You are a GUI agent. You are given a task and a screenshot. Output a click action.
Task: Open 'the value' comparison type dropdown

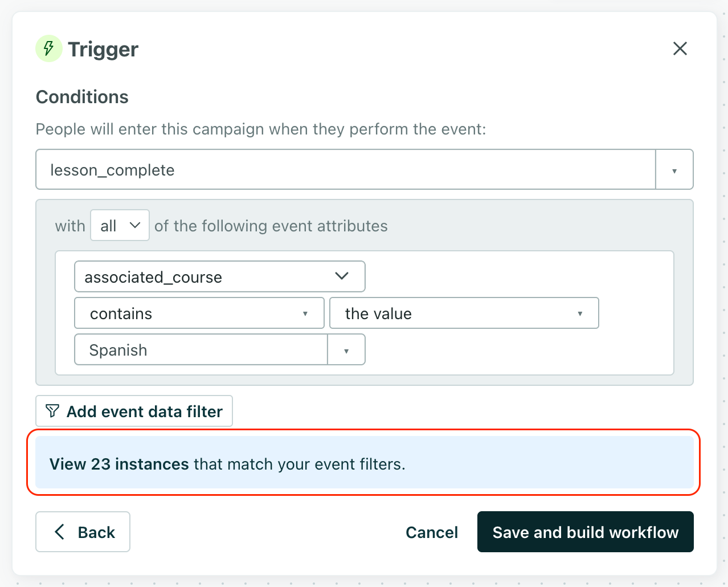pyautogui.click(x=463, y=313)
